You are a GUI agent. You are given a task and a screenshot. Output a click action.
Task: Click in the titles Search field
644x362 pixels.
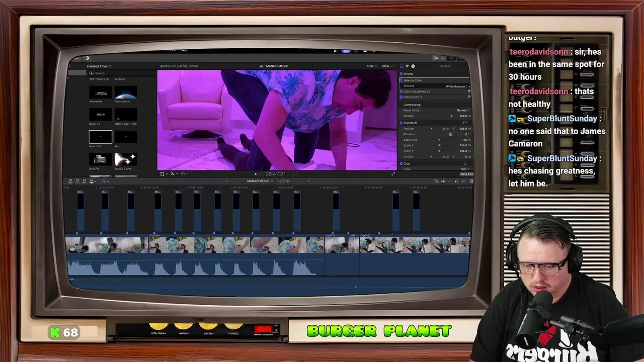(x=121, y=73)
